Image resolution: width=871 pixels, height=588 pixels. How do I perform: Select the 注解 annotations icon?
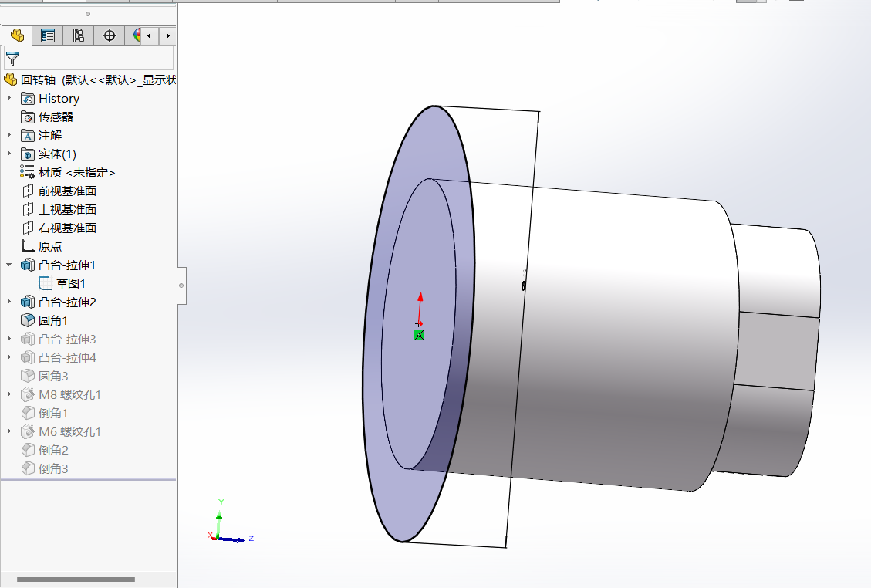click(27, 136)
